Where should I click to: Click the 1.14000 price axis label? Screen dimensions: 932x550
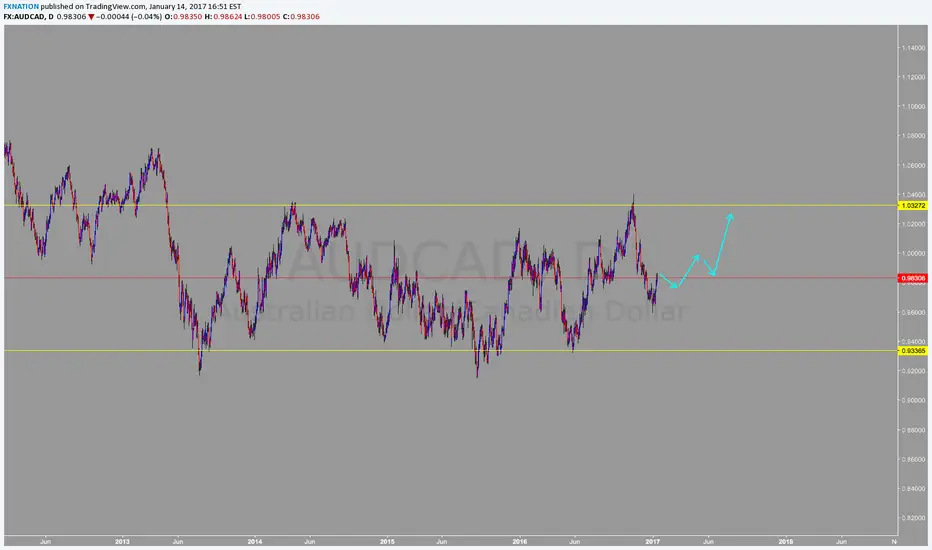click(x=915, y=48)
